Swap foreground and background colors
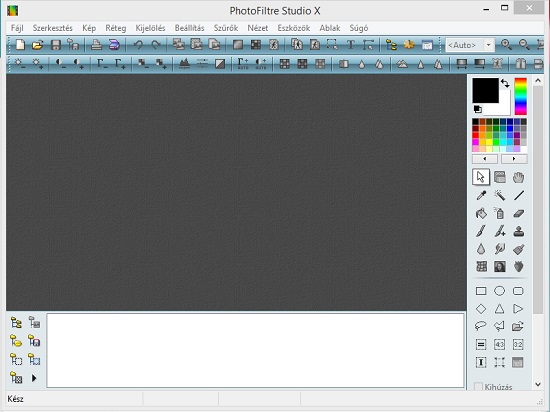Image resolution: width=550 pixels, height=412 pixels. coord(505,83)
